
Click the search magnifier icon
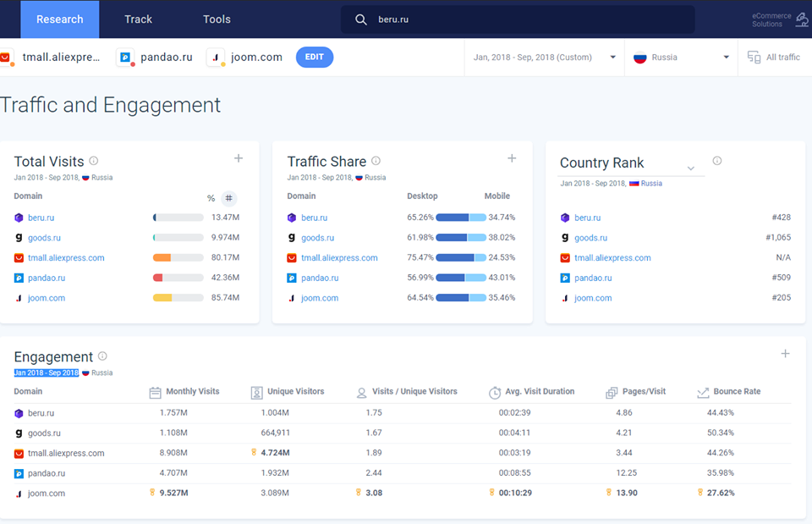pyautogui.click(x=361, y=19)
